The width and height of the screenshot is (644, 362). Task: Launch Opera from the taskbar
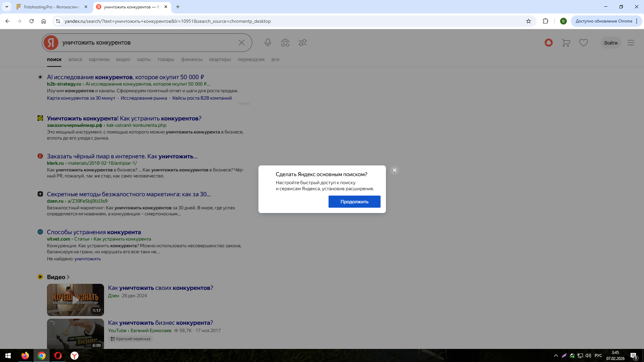click(58, 356)
